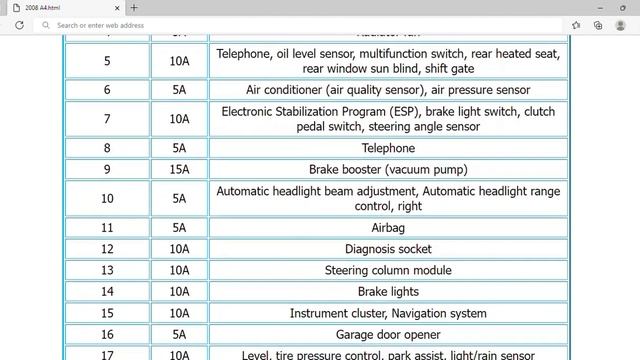Viewport: 640px width, 360px height.
Task: Open a new tab with the plus button
Action: [134, 7]
